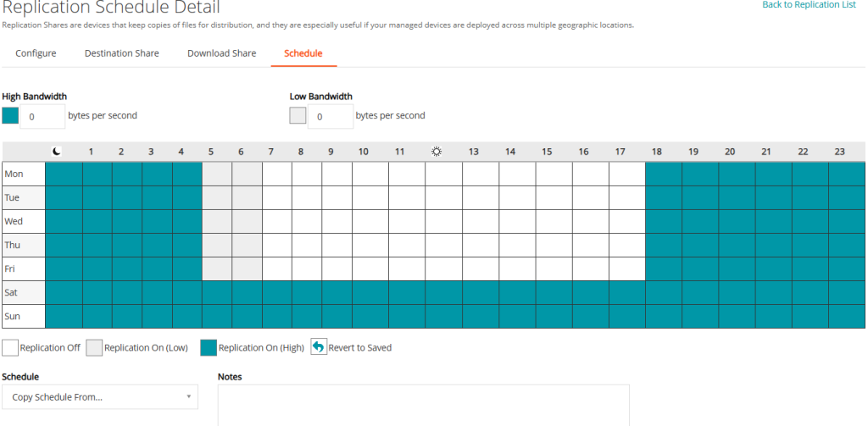Click the sun noon icon in the hour header

(x=437, y=152)
